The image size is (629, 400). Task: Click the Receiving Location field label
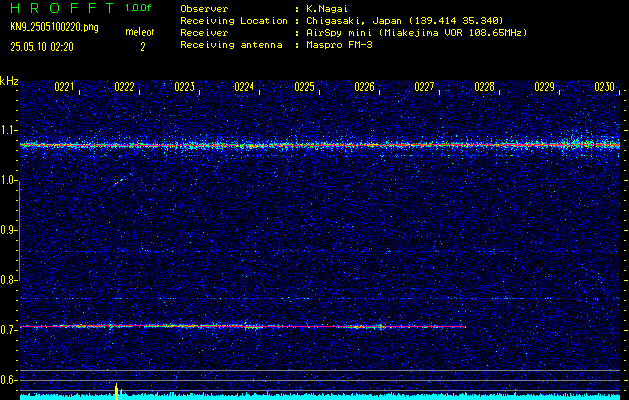coord(234,20)
